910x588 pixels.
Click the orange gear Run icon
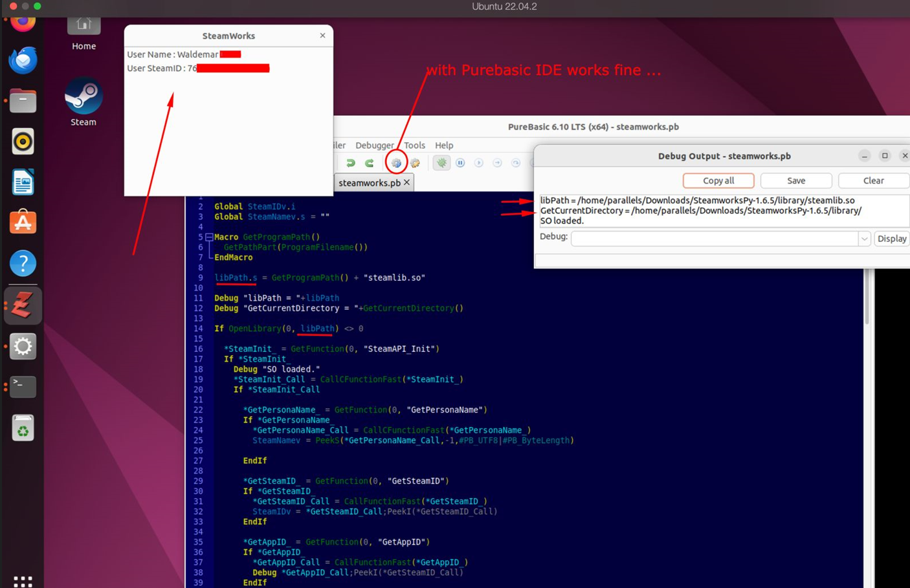pyautogui.click(x=415, y=163)
